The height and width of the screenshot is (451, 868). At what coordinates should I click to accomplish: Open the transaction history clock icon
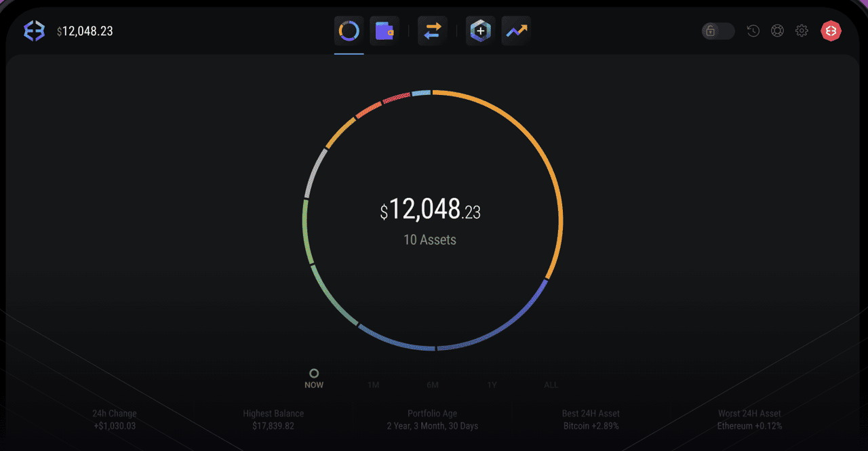[753, 31]
